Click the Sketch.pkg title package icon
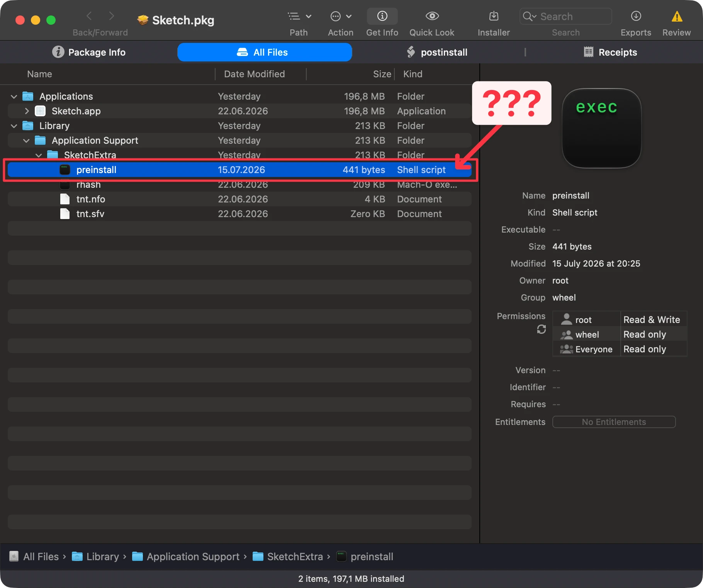The width and height of the screenshot is (703, 588). pos(143,20)
